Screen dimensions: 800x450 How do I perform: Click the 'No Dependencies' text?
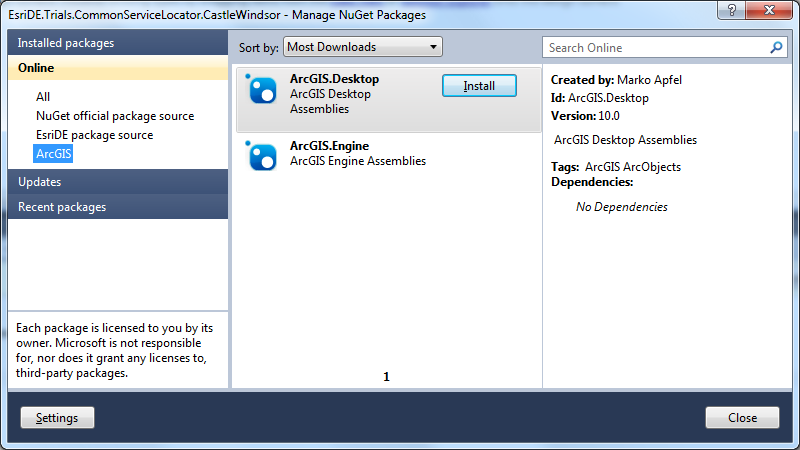[621, 207]
